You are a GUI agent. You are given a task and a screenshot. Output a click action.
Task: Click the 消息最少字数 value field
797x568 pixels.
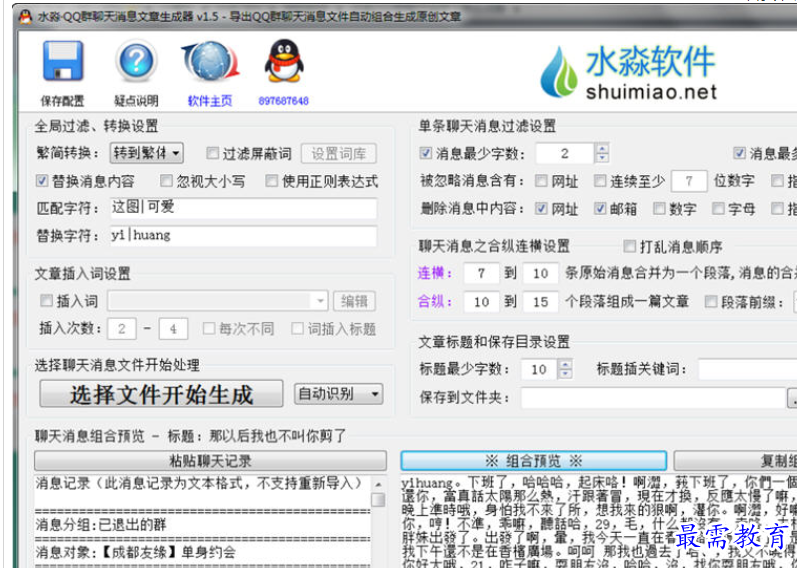(565, 153)
